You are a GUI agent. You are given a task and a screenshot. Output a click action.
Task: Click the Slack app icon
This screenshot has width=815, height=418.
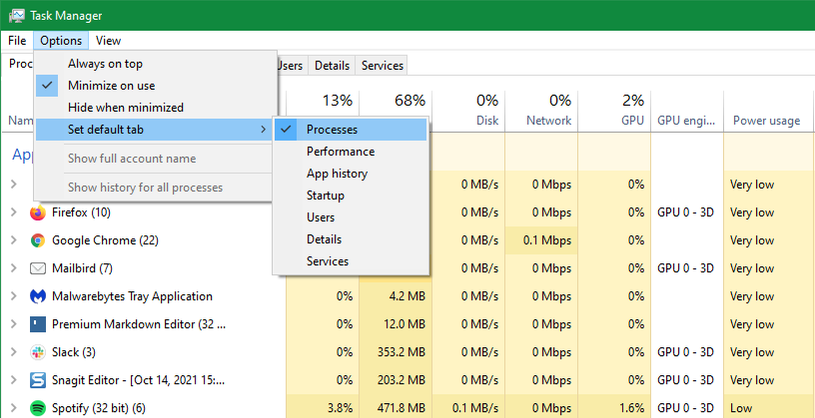(x=38, y=352)
